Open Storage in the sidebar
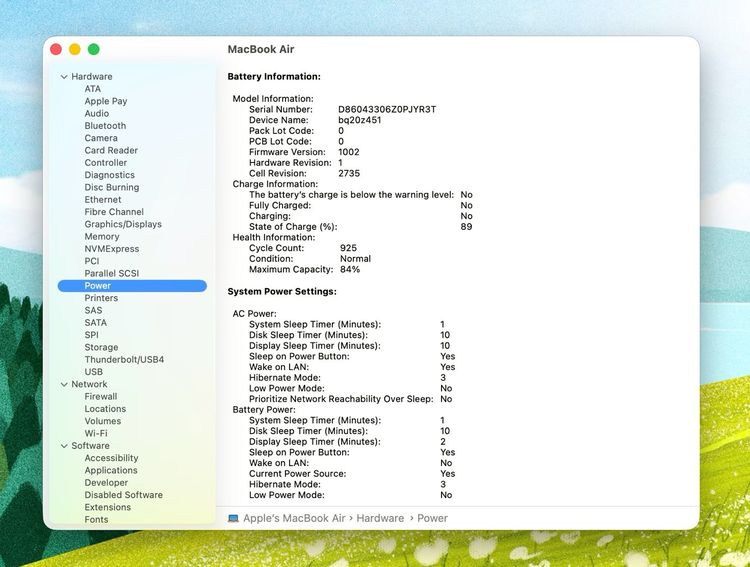This screenshot has height=567, width=750. coord(101,347)
